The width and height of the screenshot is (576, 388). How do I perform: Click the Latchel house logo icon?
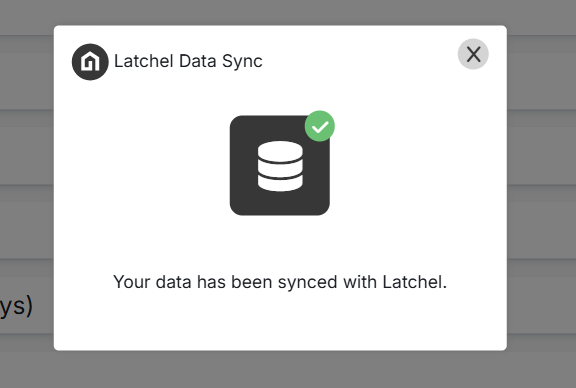[90, 62]
